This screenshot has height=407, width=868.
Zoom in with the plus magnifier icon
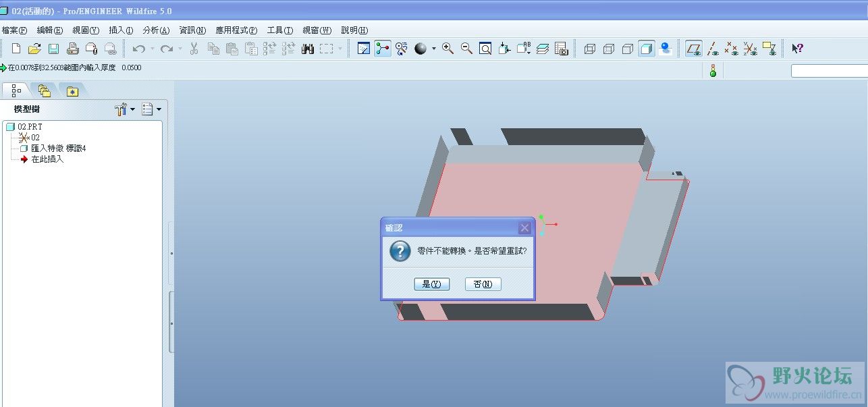point(447,49)
